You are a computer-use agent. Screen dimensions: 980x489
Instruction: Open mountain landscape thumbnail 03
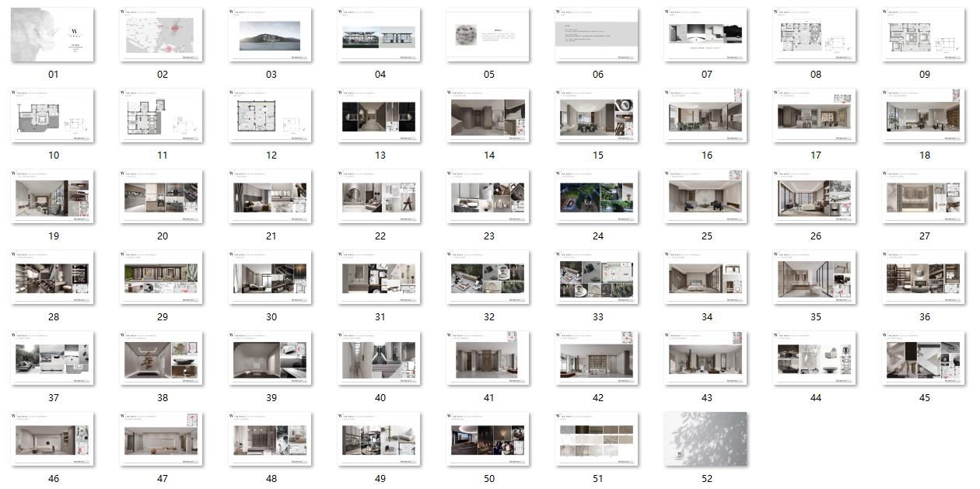[271, 36]
